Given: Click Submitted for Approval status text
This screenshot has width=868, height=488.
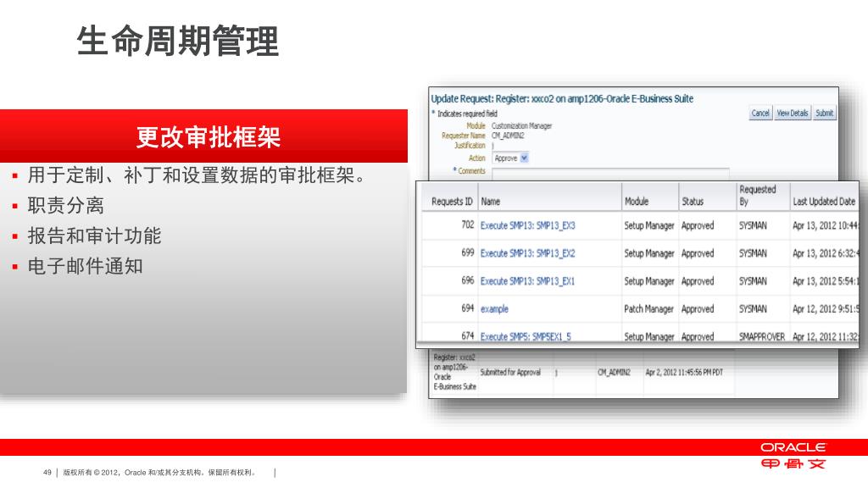Looking at the screenshot, I should (x=509, y=373).
